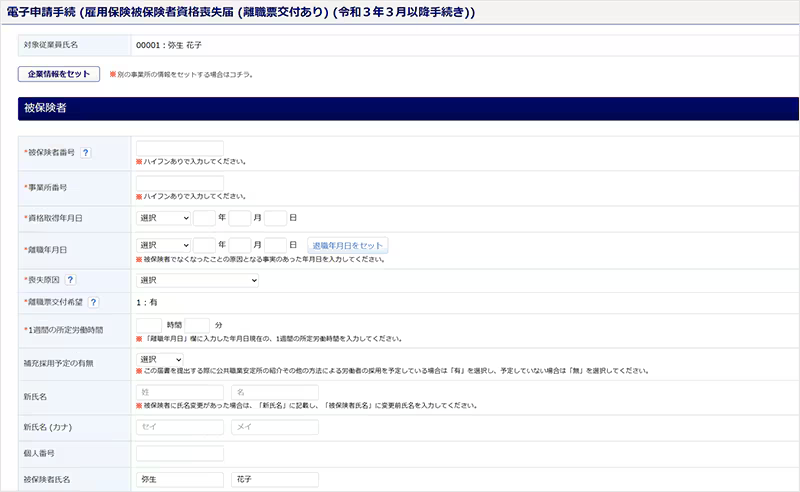Focus the hours field for 所定労働時間

[x=148, y=325]
